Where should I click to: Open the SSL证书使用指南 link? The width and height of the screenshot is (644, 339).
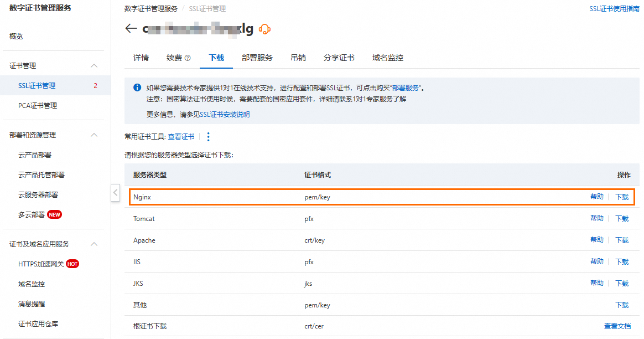click(x=614, y=9)
